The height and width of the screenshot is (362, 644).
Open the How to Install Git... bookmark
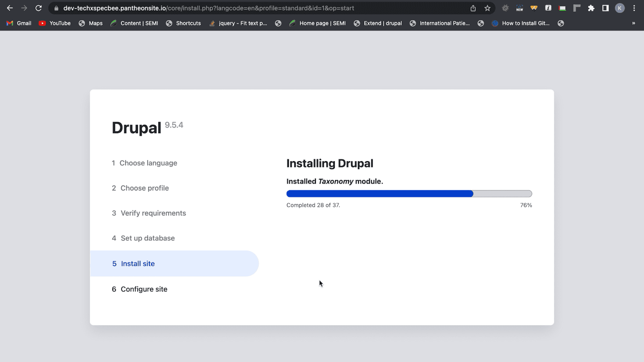click(520, 23)
